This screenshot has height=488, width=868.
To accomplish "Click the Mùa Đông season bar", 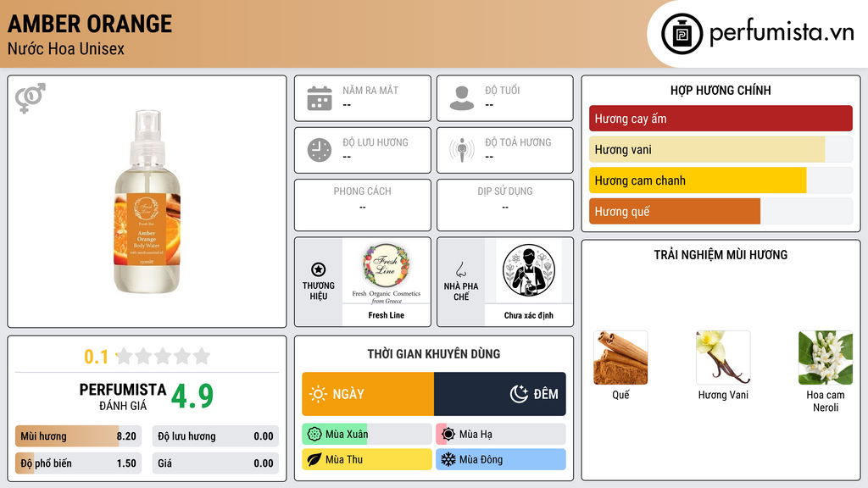I will [x=501, y=459].
